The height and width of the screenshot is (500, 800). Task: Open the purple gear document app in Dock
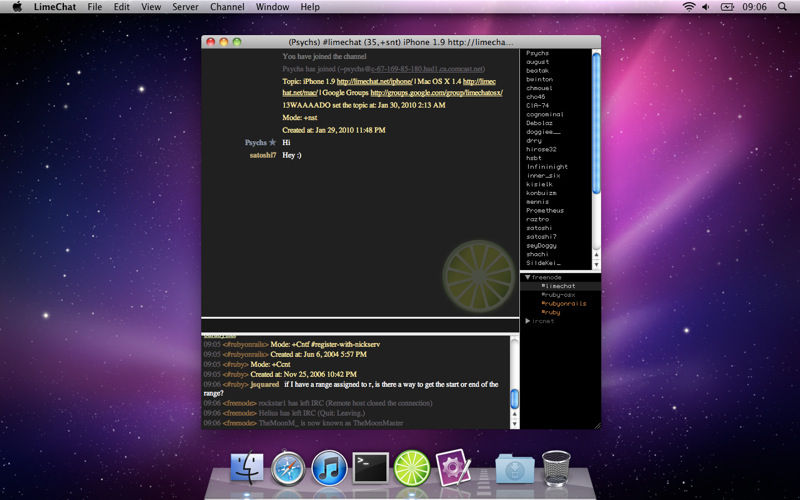pyautogui.click(x=453, y=467)
